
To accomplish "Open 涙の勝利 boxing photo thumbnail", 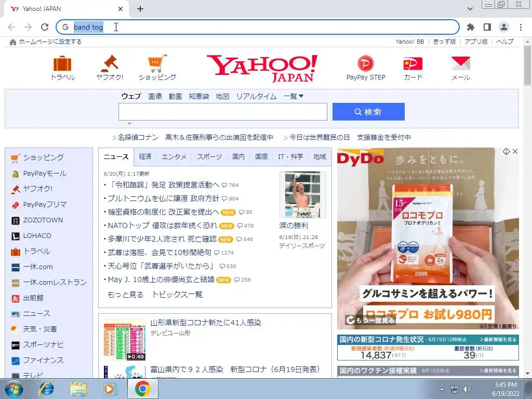I will [302, 195].
